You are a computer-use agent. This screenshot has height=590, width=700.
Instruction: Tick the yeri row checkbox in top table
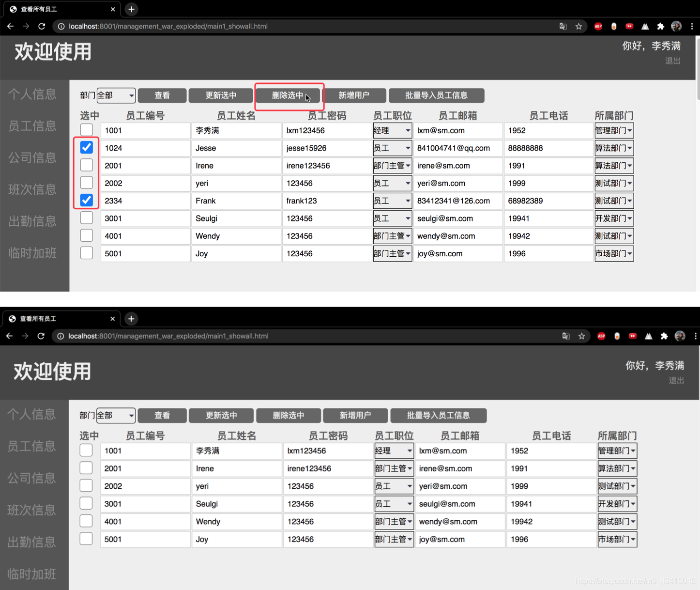pos(87,182)
